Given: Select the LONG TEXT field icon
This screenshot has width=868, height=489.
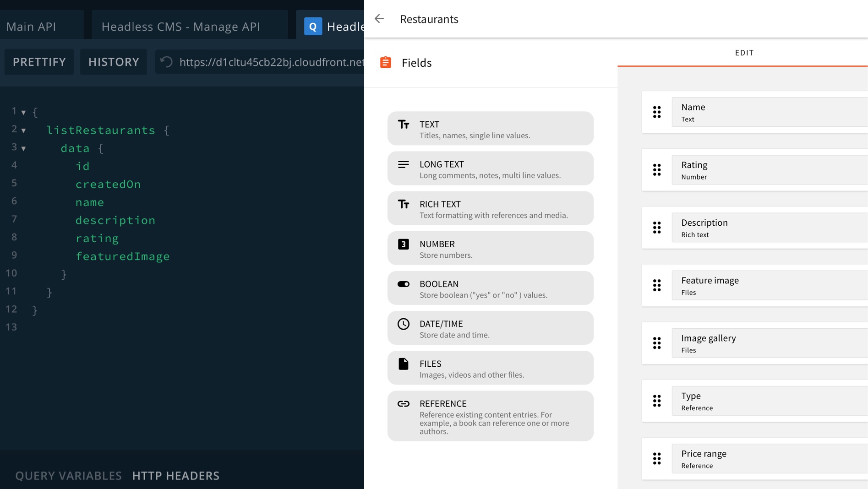Looking at the screenshot, I should click(x=404, y=164).
